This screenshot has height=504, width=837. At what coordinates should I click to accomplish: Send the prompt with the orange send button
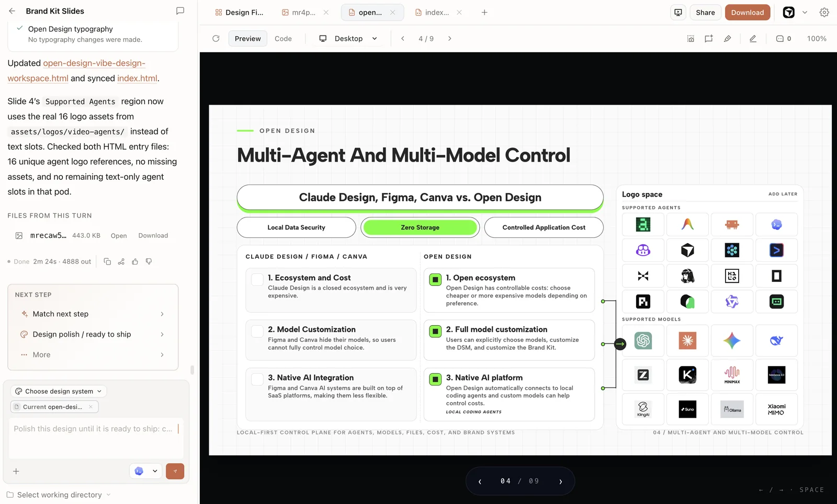click(175, 471)
